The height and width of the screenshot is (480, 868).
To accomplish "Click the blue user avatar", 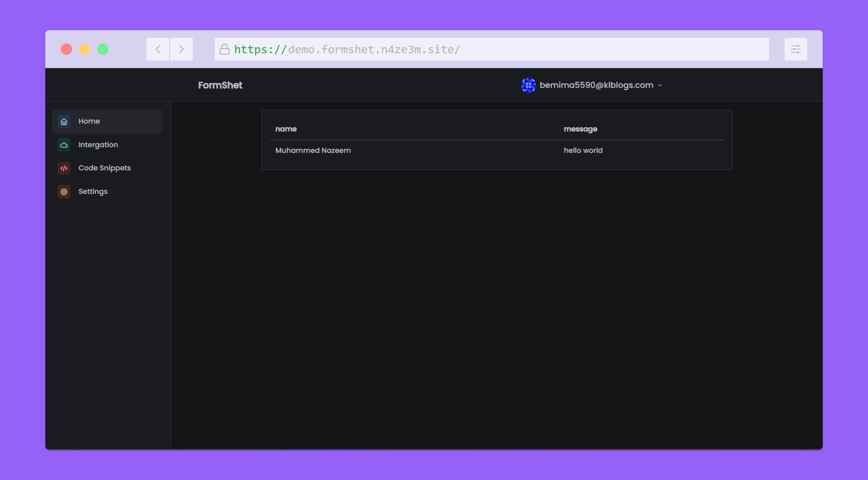I will pyautogui.click(x=528, y=85).
